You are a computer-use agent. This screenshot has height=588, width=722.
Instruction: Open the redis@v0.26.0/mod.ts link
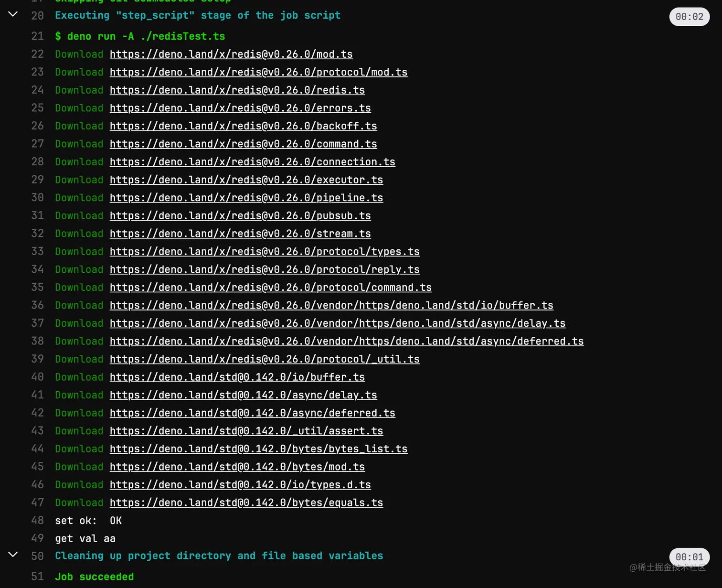tap(231, 54)
